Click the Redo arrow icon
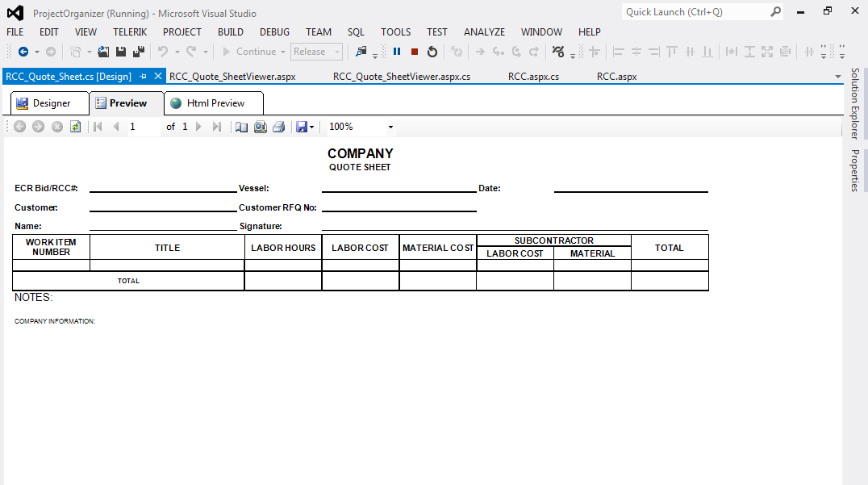 [191, 52]
